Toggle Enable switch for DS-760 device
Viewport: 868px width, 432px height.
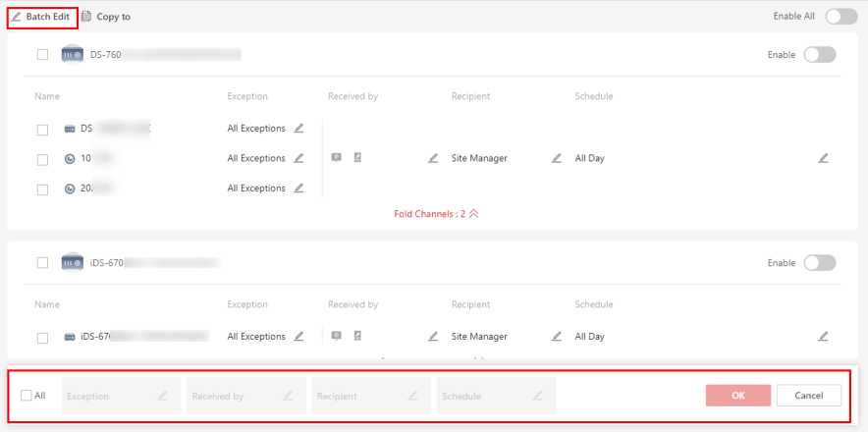click(x=819, y=55)
